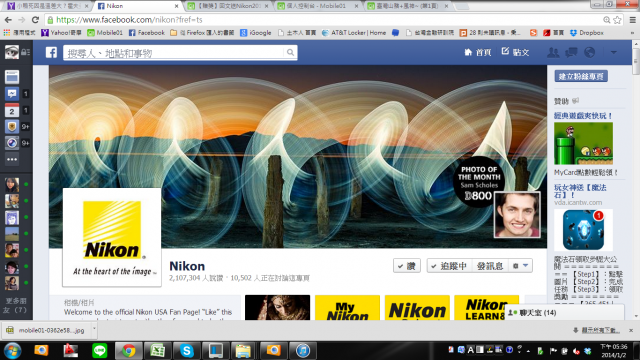The width and height of the screenshot is (640, 360).
Task: Open the Nikon LEARN app thumbnail
Action: pyautogui.click(x=486, y=307)
